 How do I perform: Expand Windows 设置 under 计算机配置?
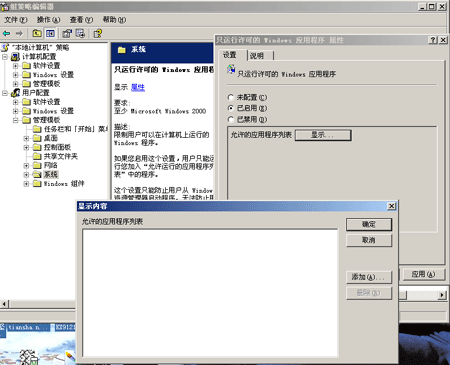15,75
